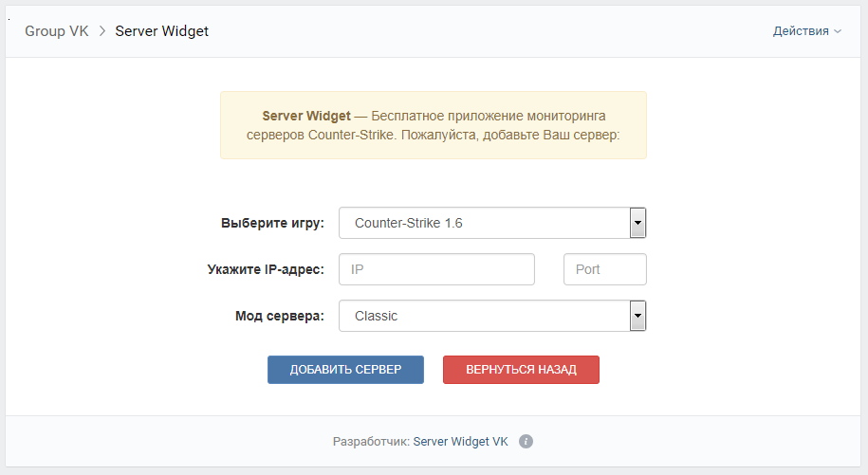Open the Действия actions dropdown
Viewport: 868px width, 475px height.
pos(806,31)
